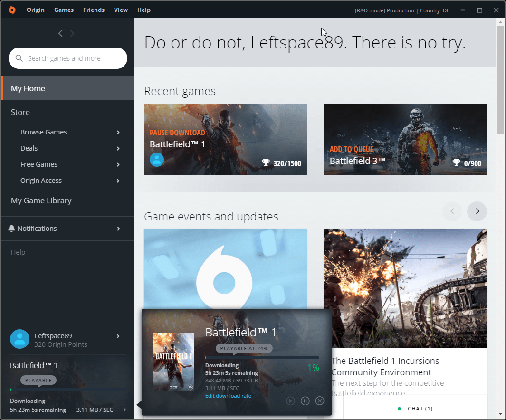
Task: Click Help link in sidebar
Action: 18,252
